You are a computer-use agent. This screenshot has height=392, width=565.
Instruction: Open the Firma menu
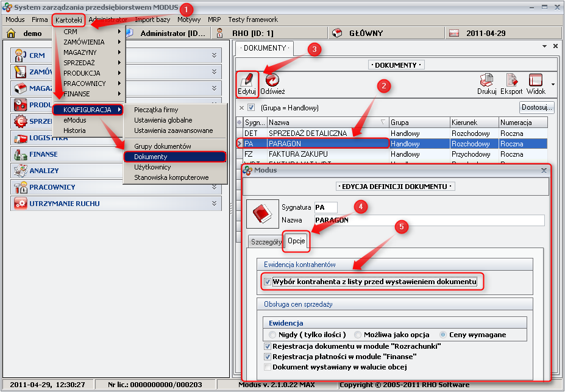click(x=40, y=20)
